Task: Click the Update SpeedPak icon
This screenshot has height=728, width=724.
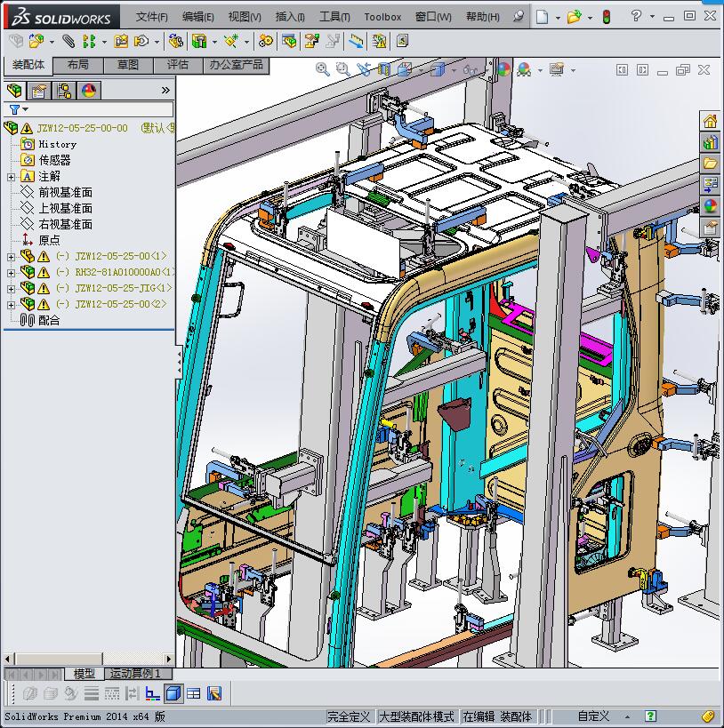Action: [x=379, y=41]
